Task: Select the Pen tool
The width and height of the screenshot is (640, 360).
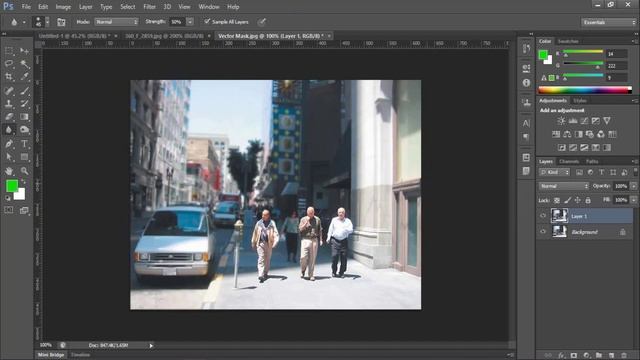Action: click(x=9, y=144)
